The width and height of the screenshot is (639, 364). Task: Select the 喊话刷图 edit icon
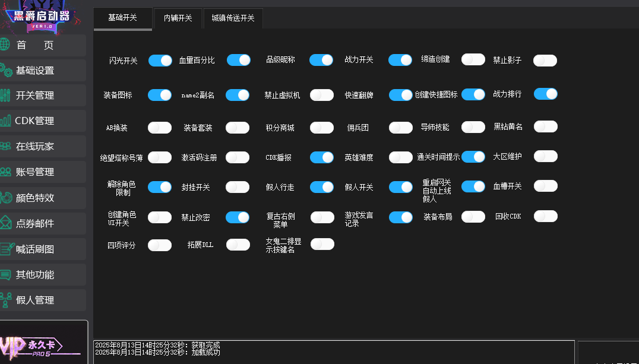[6, 249]
